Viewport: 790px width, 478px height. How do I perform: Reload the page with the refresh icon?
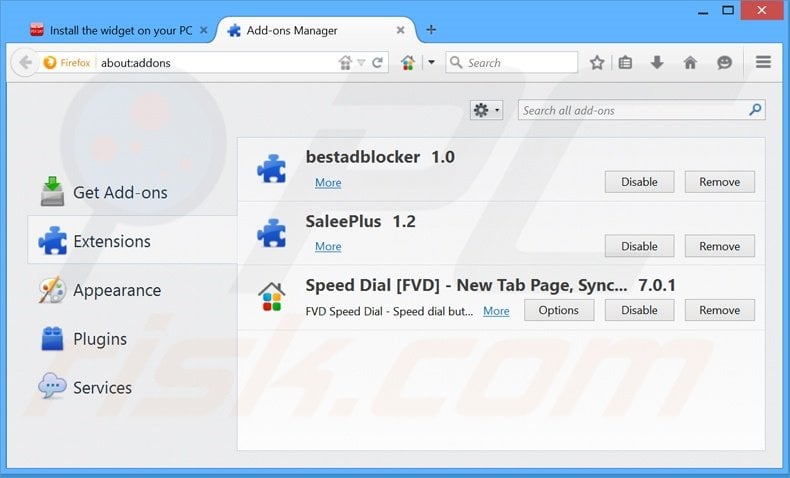click(377, 63)
